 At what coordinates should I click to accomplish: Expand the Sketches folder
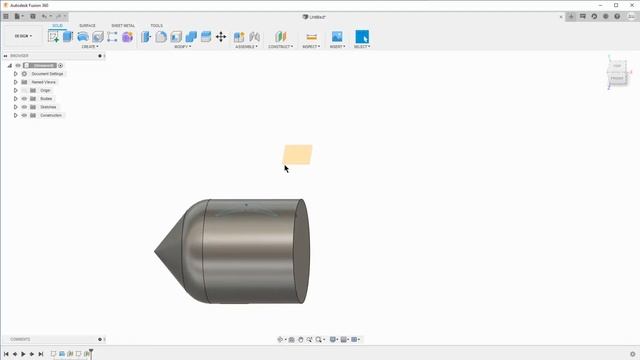click(x=16, y=107)
